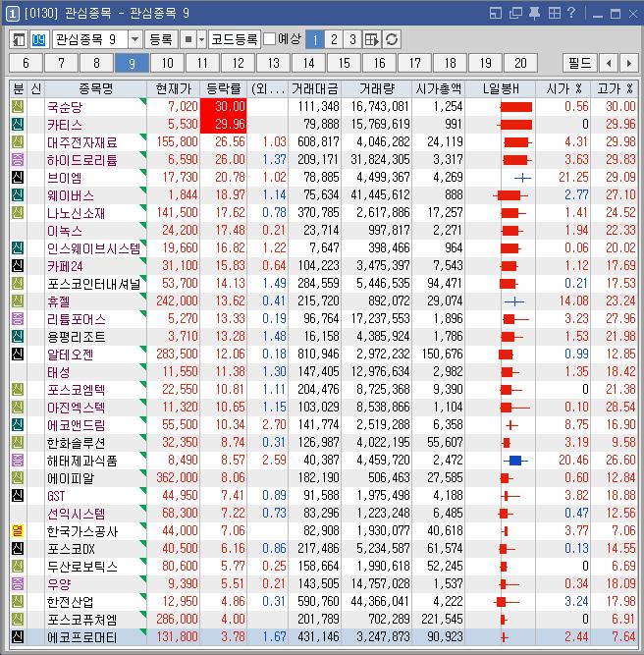The height and width of the screenshot is (655, 644).
Task: Click the grid layout icon in title bar
Action: tap(555, 14)
